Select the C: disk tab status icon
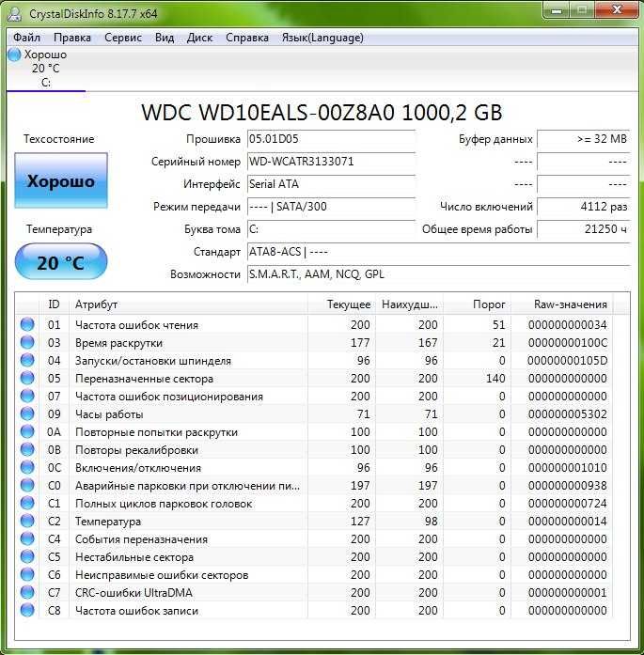Screen dimensions: 644x655 tap(14, 55)
